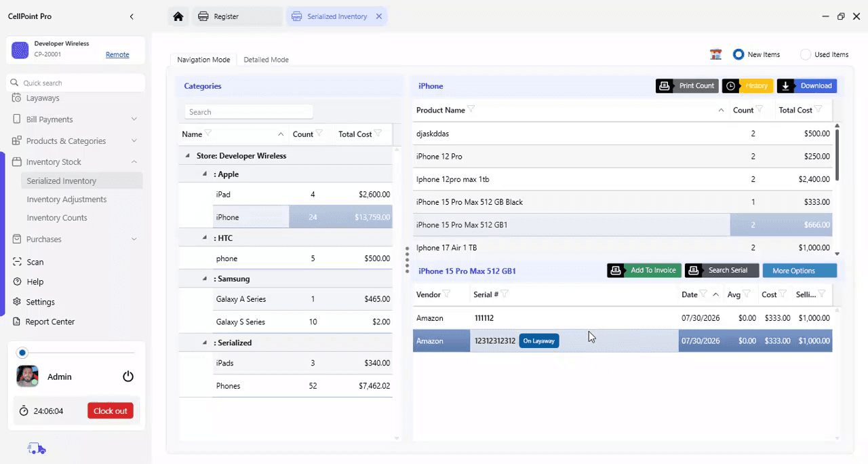The height and width of the screenshot is (464, 868).
Task: Click the Categories Search field
Action: click(x=249, y=112)
